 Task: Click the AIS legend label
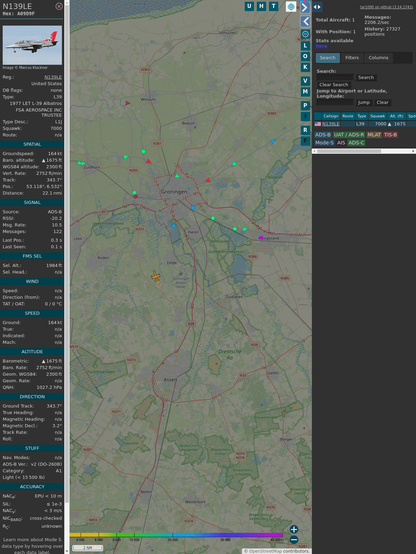click(x=341, y=143)
